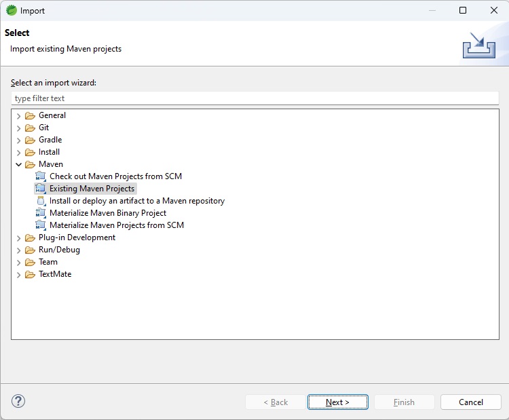Expand the Run/Debug category
The width and height of the screenshot is (509, 420).
[x=18, y=250]
